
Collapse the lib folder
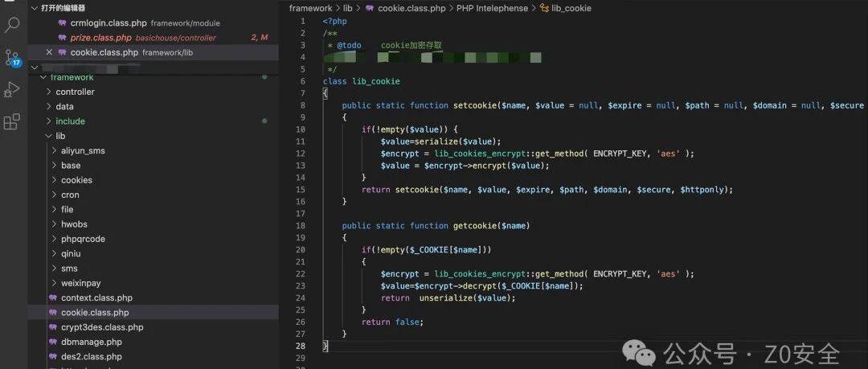[x=154, y=136]
